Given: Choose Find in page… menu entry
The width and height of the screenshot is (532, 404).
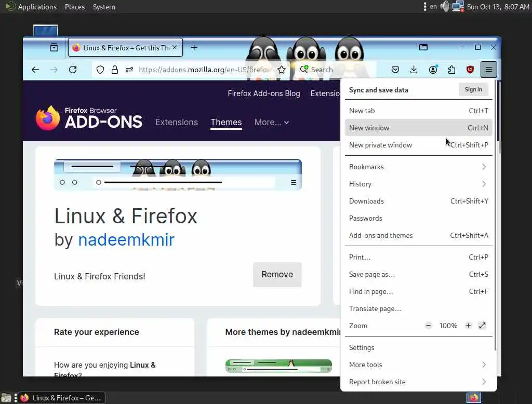Looking at the screenshot, I should (x=418, y=291).
